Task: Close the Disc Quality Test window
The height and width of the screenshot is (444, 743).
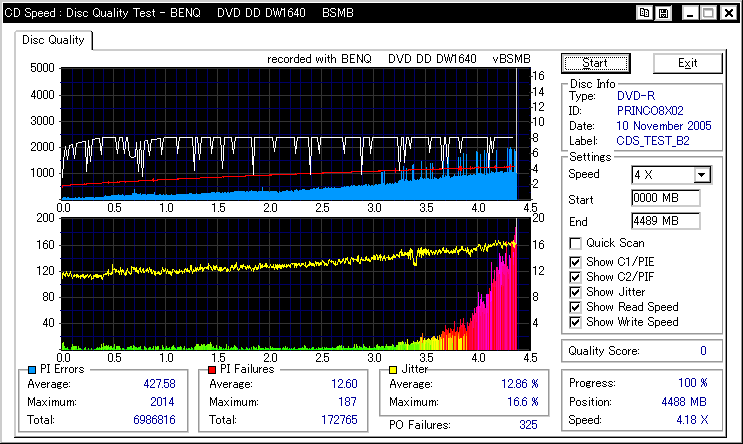Action: pyautogui.click(x=726, y=13)
